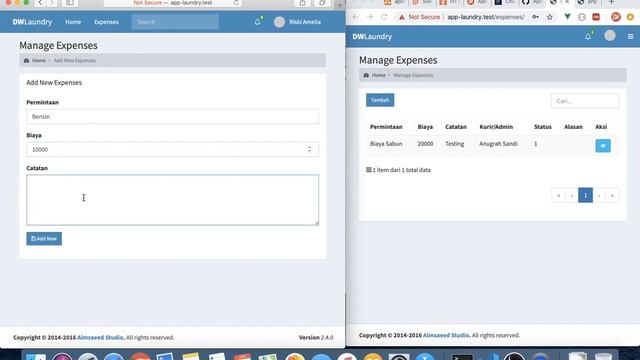Focus the Cari search field
The width and height of the screenshot is (640, 360).
click(585, 101)
